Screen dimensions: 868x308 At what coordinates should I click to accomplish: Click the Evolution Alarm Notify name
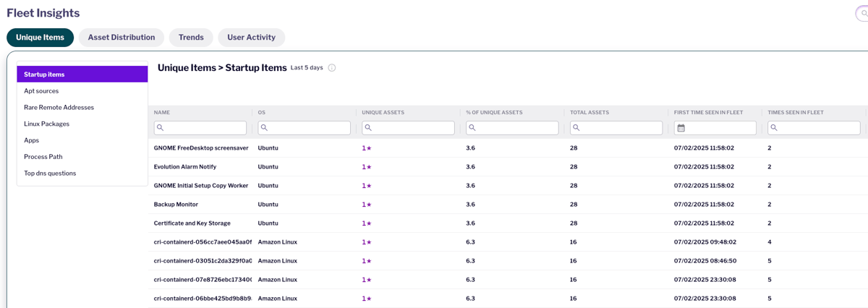pos(185,167)
